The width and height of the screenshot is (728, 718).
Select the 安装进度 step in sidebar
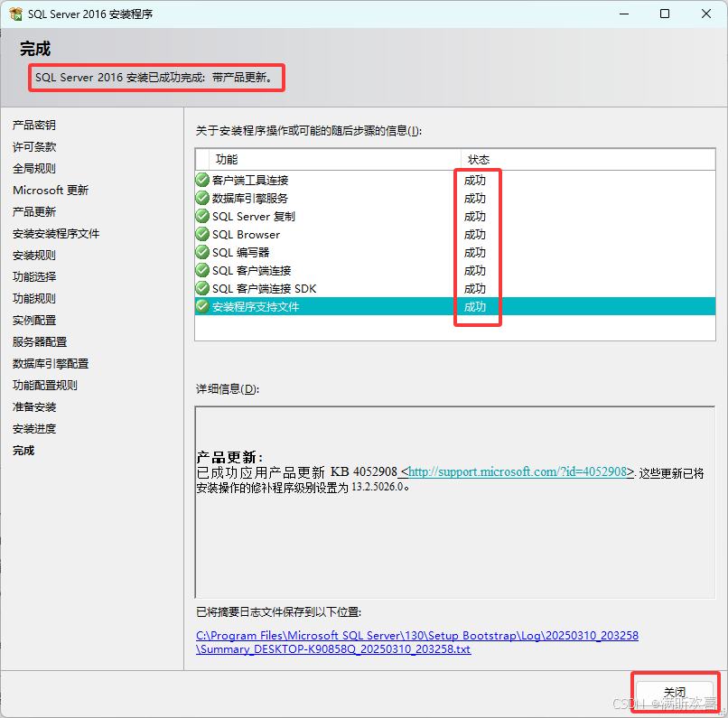coord(34,429)
